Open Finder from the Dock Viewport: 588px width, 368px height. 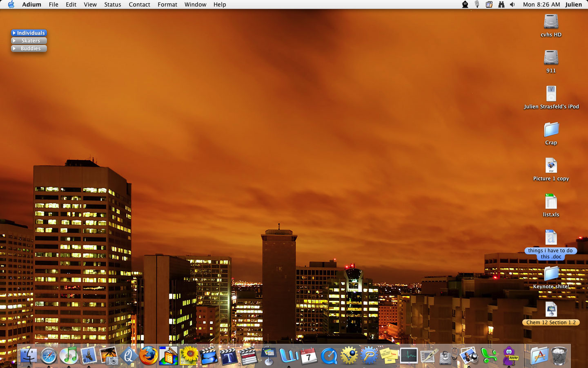click(29, 355)
